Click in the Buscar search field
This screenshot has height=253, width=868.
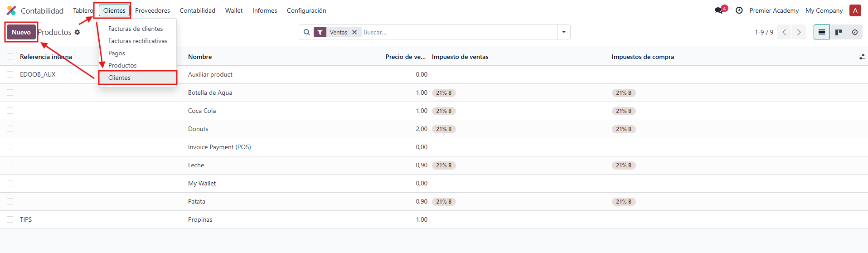(x=458, y=32)
